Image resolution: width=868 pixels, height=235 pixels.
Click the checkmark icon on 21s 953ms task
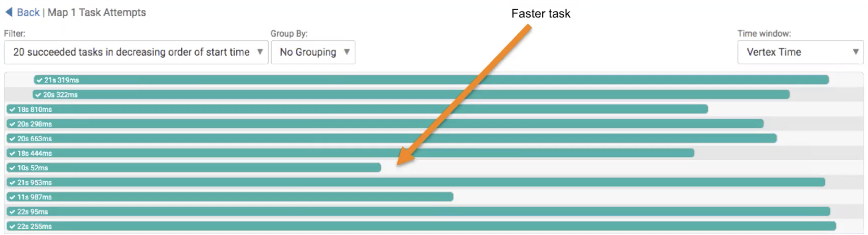coord(12,183)
